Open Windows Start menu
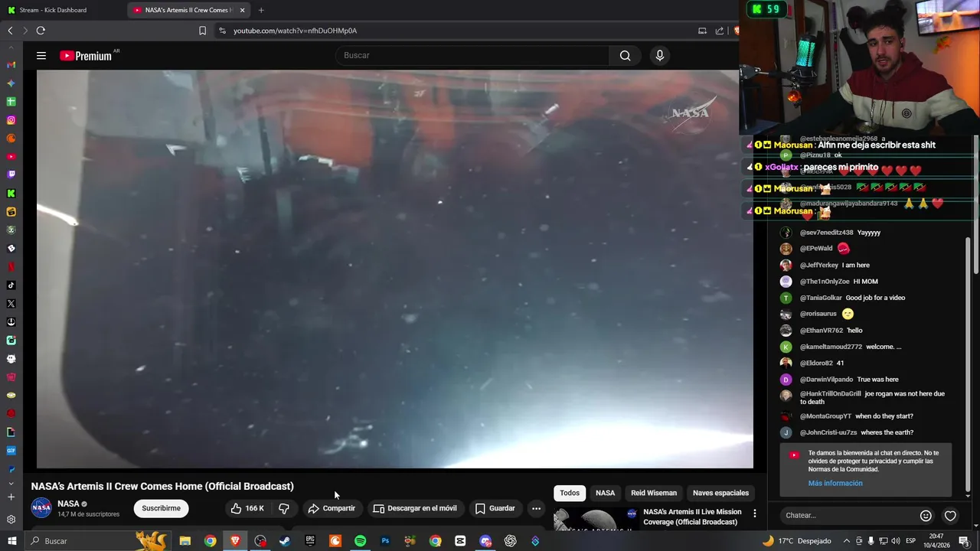 click(x=12, y=541)
